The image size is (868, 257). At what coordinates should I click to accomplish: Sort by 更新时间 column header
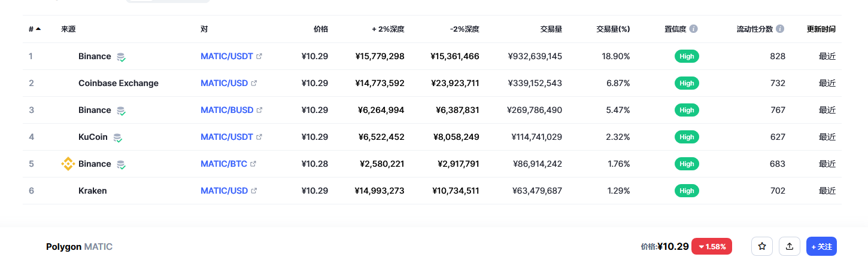821,29
